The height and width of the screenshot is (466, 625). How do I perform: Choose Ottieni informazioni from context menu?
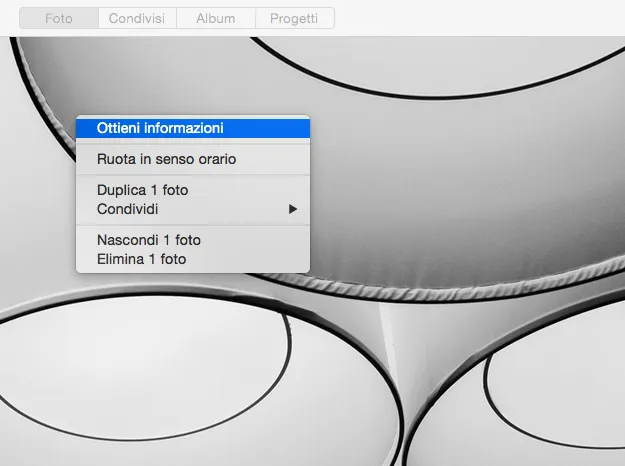(x=193, y=128)
